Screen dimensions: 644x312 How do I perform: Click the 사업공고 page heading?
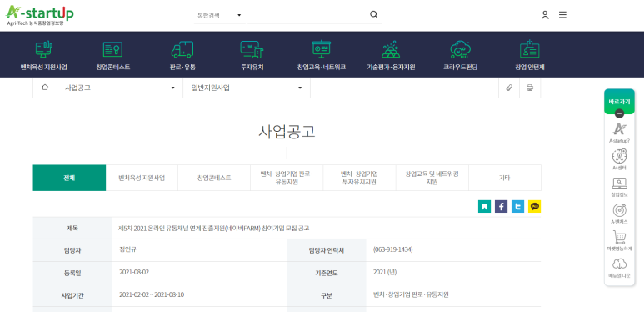click(x=287, y=131)
